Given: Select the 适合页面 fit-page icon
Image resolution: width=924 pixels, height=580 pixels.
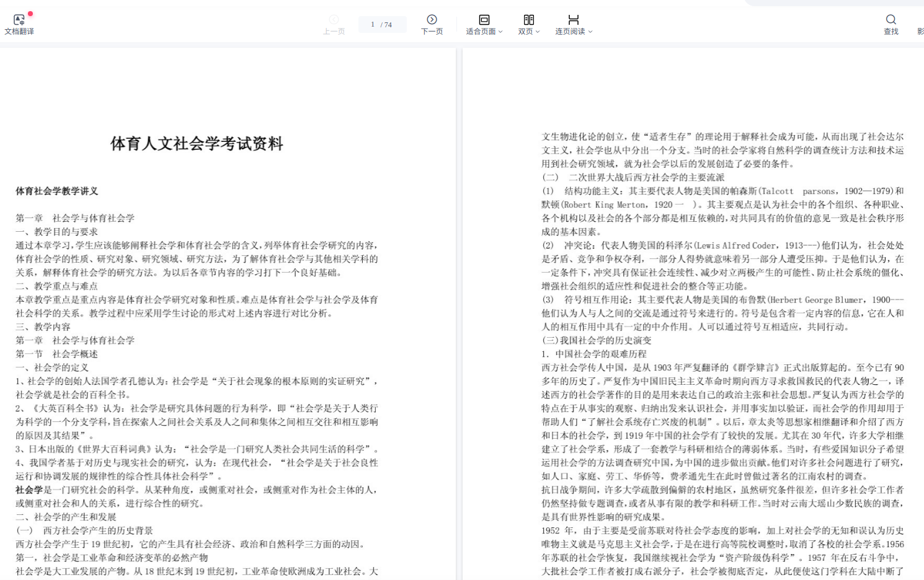Looking at the screenshot, I should click(x=484, y=20).
